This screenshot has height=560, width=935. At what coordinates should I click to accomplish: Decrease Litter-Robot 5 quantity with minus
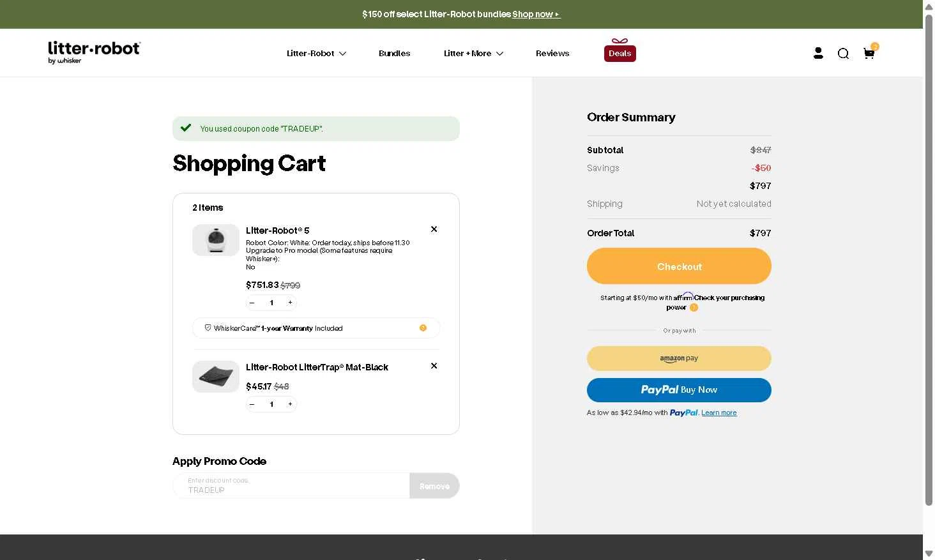252,303
